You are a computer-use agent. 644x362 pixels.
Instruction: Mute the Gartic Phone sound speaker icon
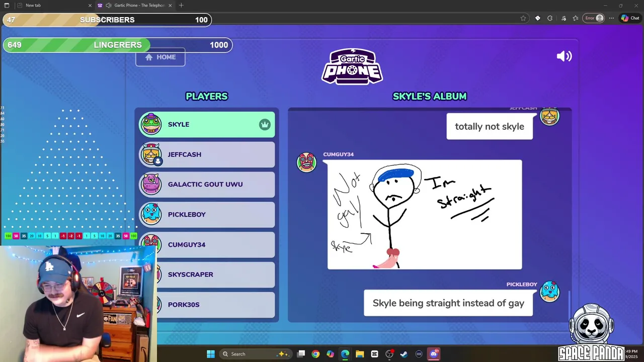click(564, 56)
